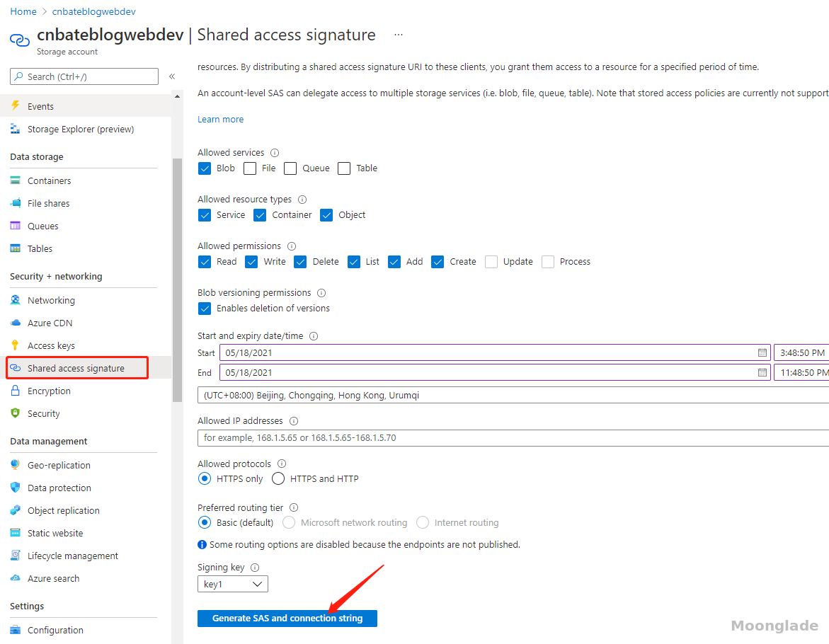The image size is (829, 644).
Task: Click the Geo-replication globe icon
Action: click(x=16, y=465)
